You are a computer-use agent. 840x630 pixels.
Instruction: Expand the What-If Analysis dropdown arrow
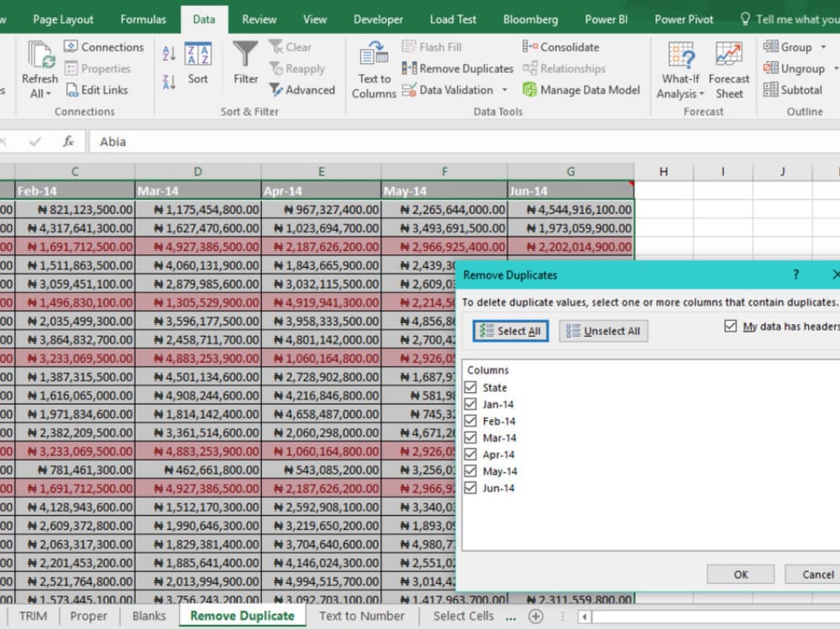click(701, 94)
